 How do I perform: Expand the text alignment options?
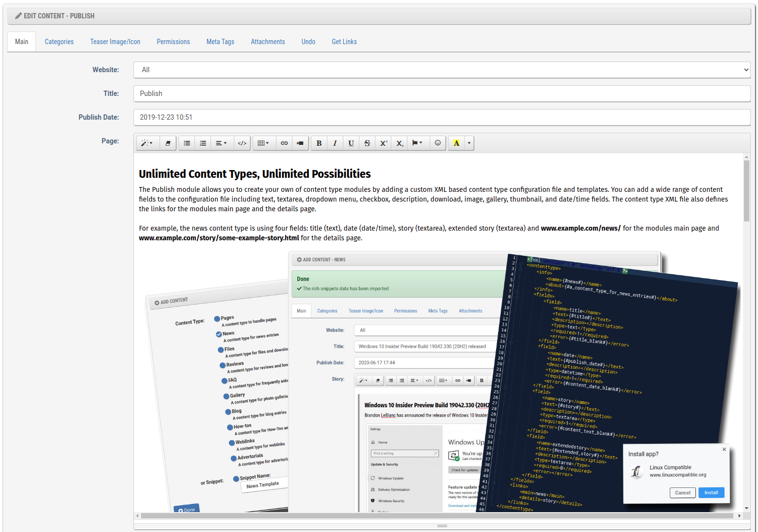[222, 143]
